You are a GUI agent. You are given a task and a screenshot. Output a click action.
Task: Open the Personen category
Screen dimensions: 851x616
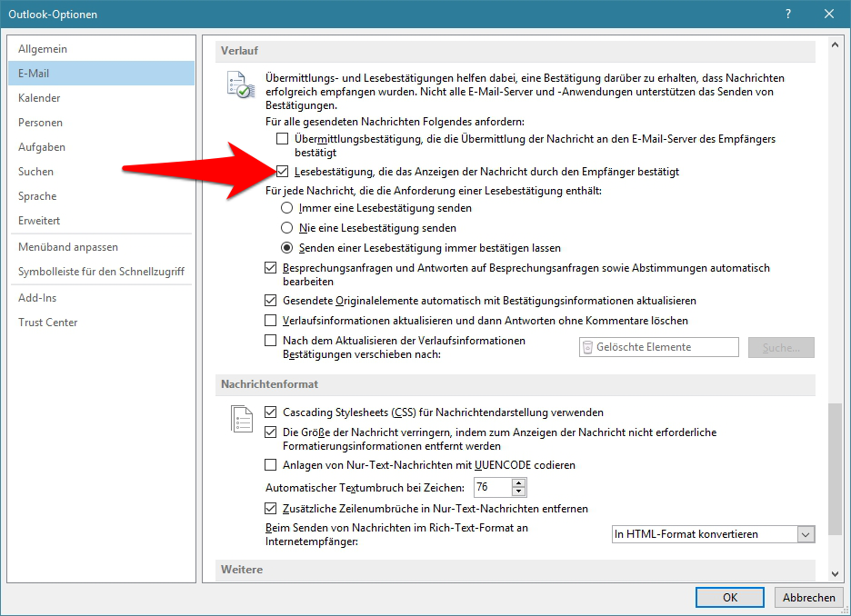102,123
